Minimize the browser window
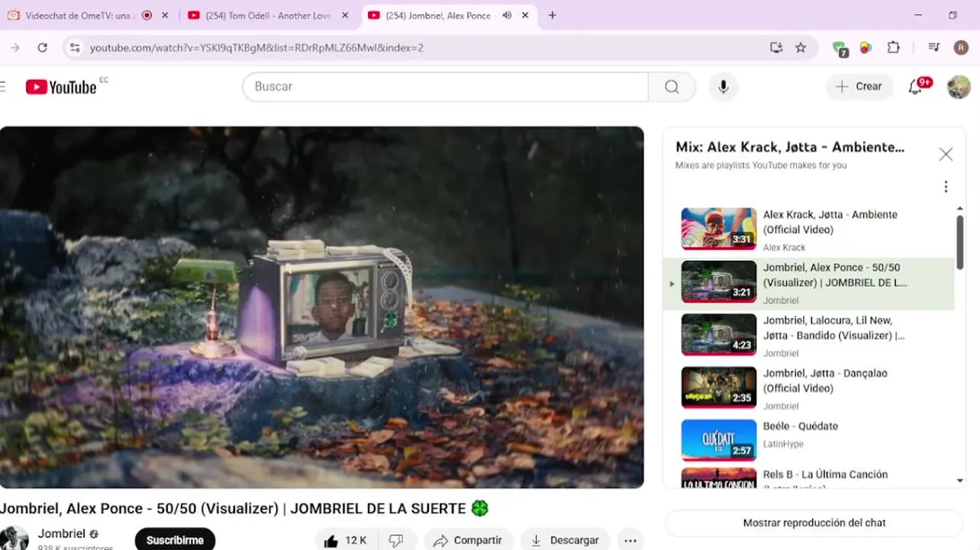Screen dimensions: 980x550 918,15
